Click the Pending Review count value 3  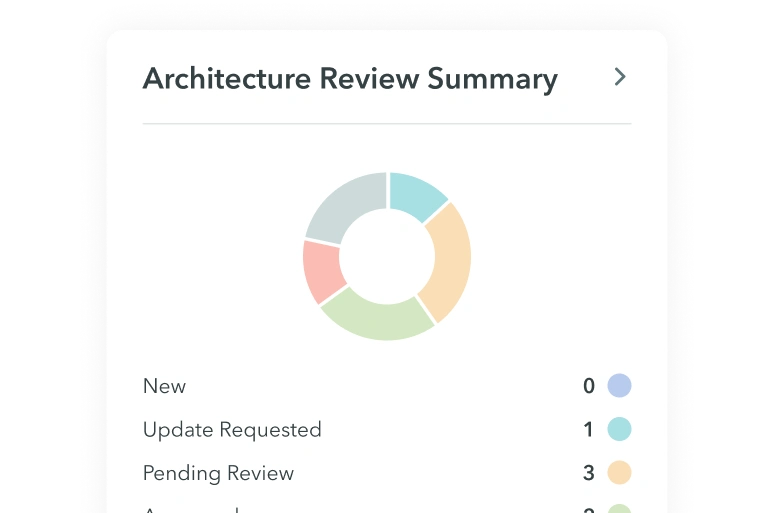(589, 473)
